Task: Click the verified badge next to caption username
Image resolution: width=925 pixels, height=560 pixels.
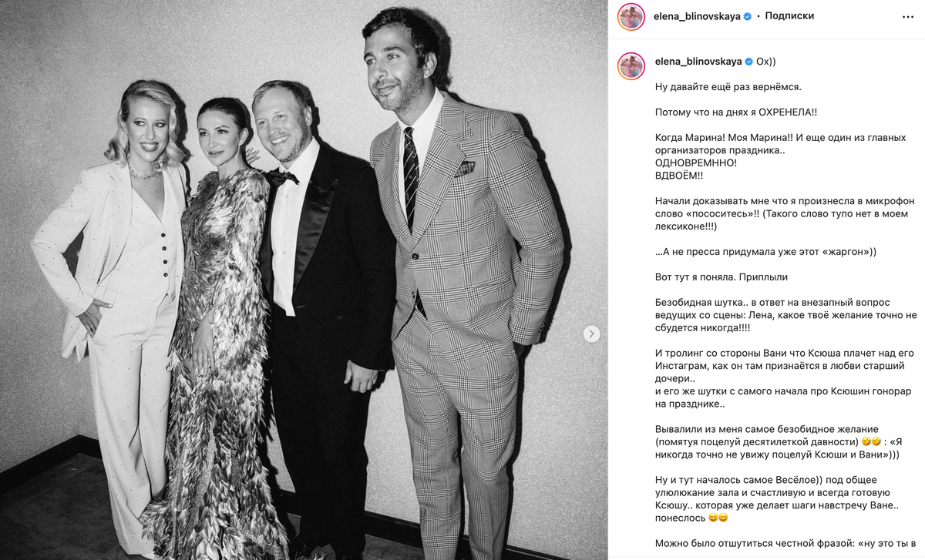Action: (748, 61)
